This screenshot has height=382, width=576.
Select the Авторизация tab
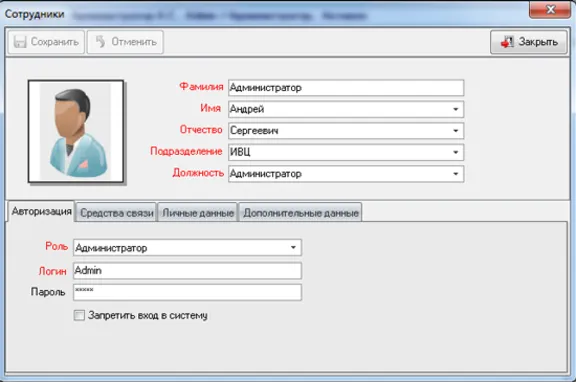[41, 211]
